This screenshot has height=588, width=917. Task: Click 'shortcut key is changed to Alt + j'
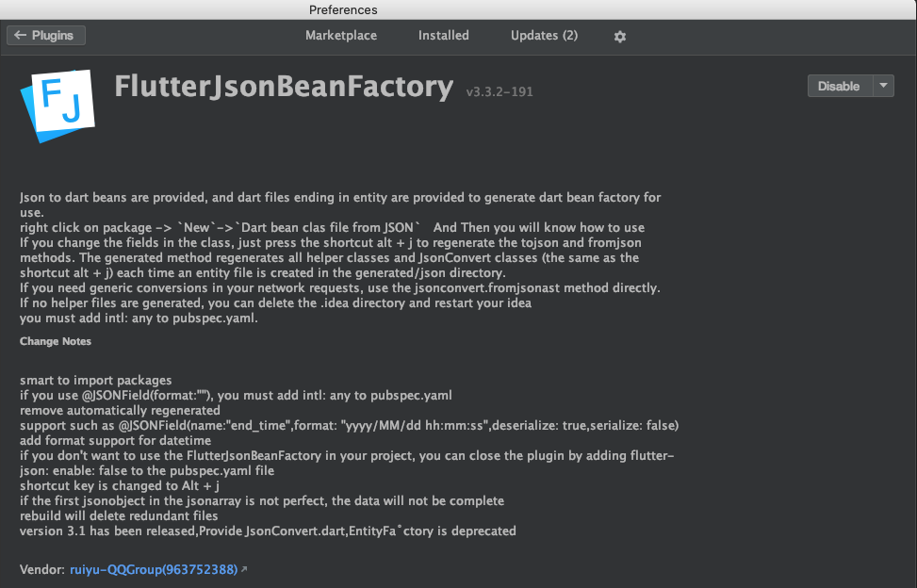point(120,485)
